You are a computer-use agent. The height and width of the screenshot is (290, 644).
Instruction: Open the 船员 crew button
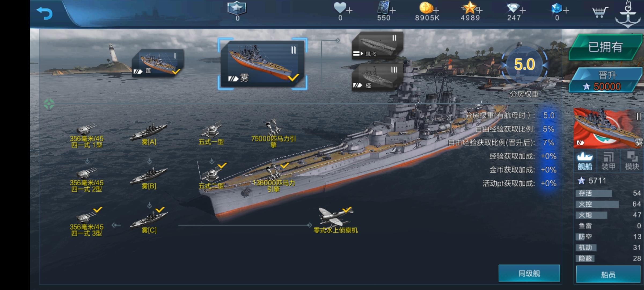click(608, 274)
